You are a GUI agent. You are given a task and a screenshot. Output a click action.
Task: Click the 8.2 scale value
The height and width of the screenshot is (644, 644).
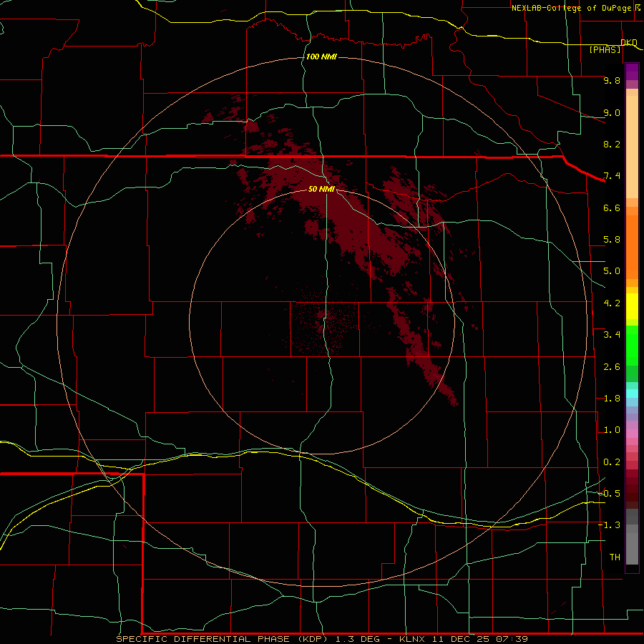[x=612, y=144]
